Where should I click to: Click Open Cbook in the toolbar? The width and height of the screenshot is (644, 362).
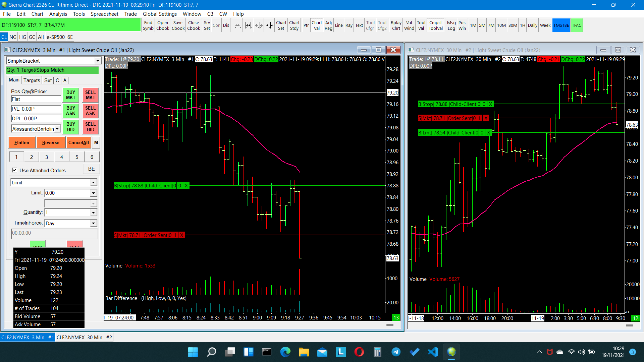[x=163, y=25]
